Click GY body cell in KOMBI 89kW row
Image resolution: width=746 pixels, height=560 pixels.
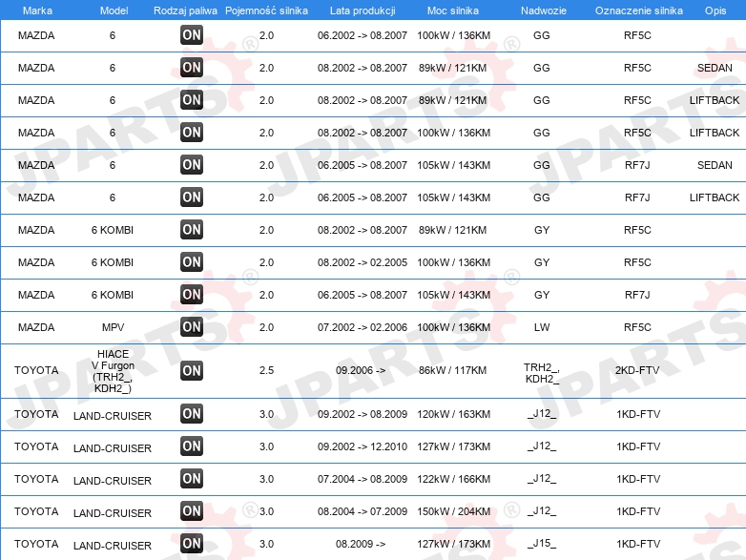(x=542, y=230)
